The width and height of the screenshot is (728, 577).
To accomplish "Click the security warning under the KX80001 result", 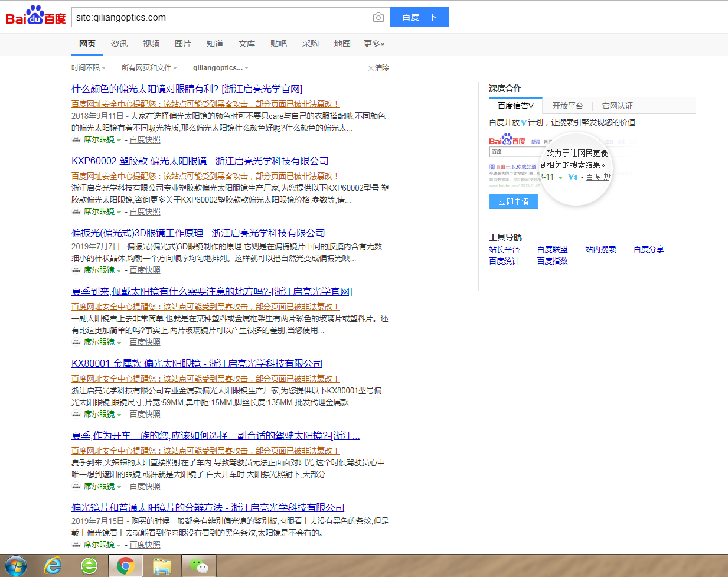I will click(205, 379).
